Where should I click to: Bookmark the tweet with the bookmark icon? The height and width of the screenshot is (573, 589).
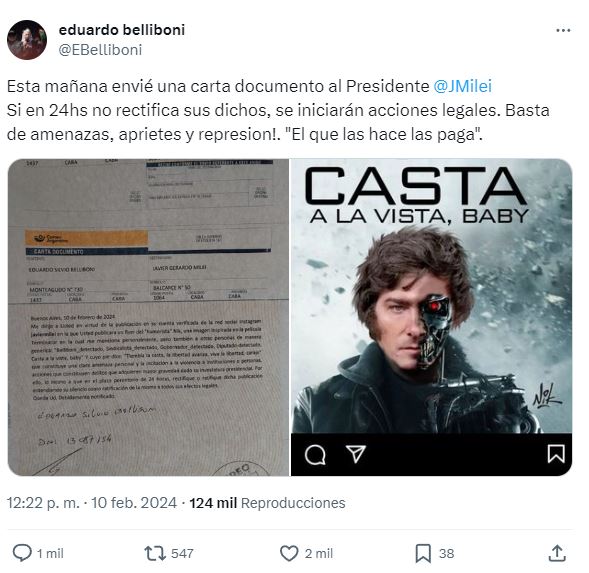423,553
